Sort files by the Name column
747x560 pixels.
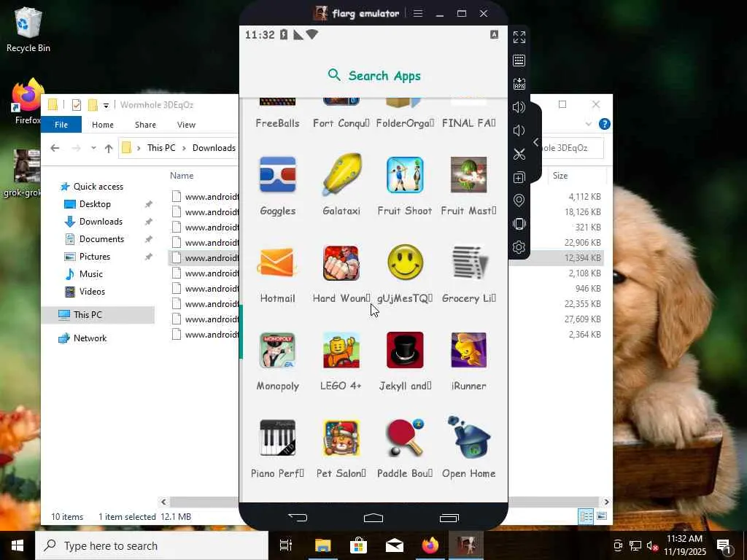coord(182,176)
